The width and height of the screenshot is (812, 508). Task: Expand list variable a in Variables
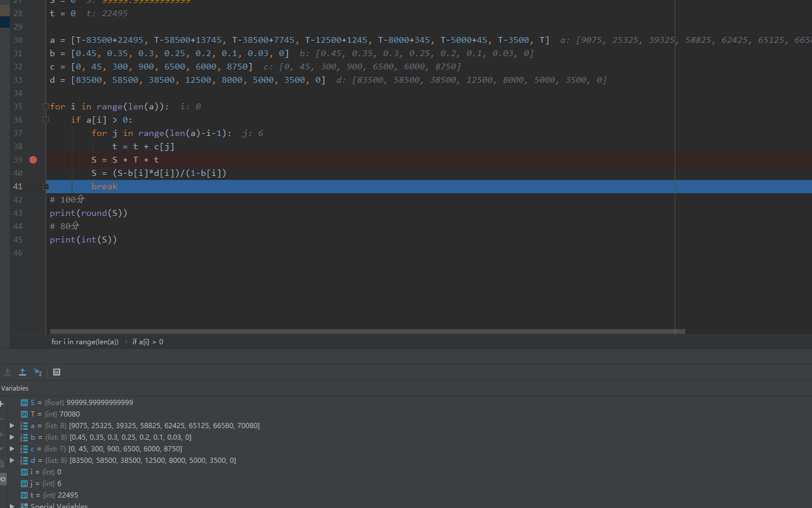click(12, 425)
